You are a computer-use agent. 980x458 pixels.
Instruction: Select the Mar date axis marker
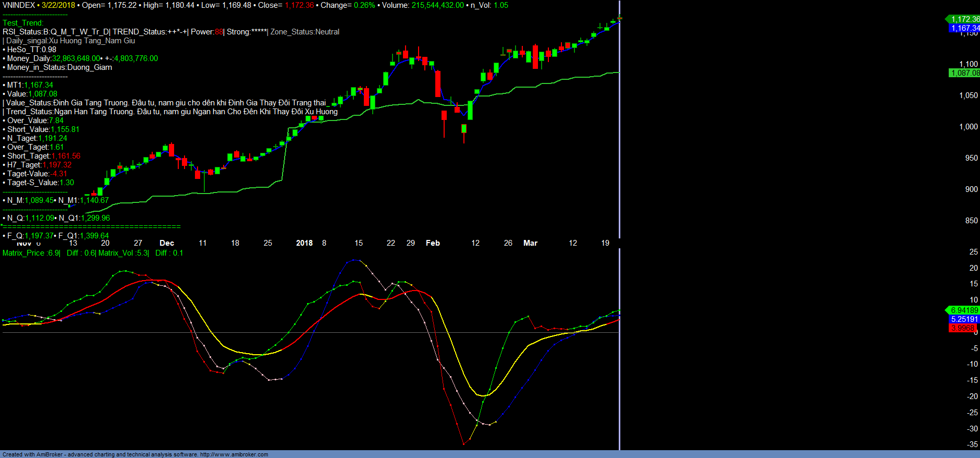[530, 243]
